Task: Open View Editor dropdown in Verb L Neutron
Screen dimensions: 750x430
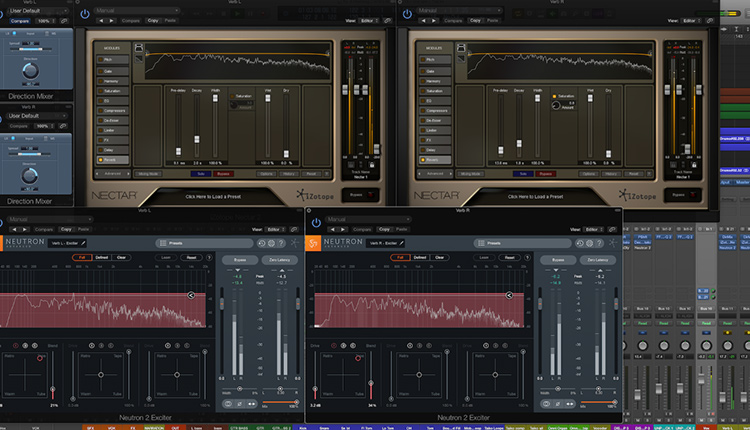Action: [x=276, y=229]
